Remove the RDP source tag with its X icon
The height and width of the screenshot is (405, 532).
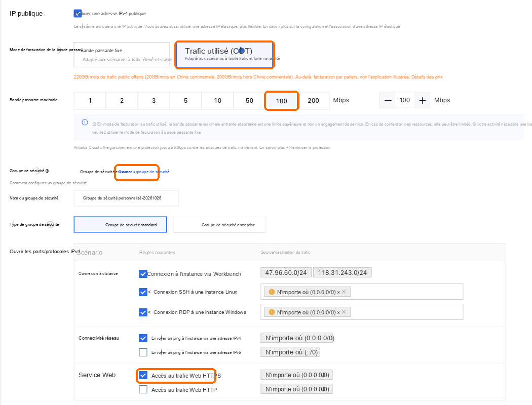[x=344, y=312]
